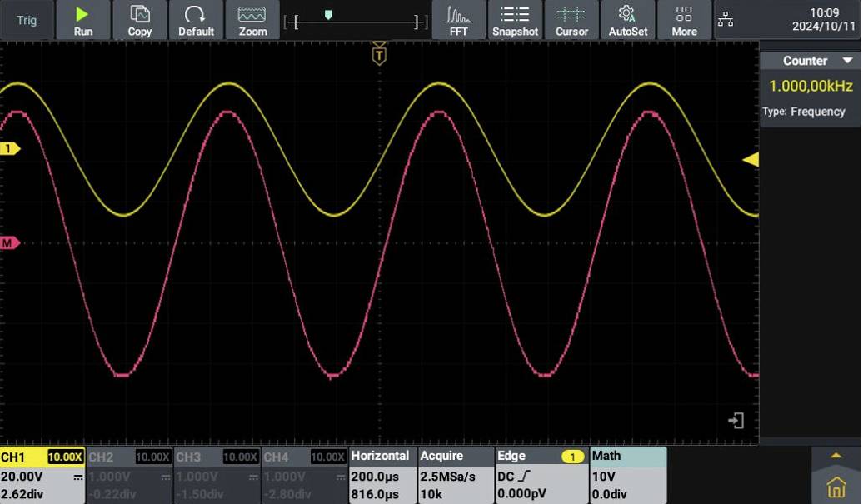The height and width of the screenshot is (504, 863).
Task: Expand the bottom panel with the up chevron
Action: (836, 454)
